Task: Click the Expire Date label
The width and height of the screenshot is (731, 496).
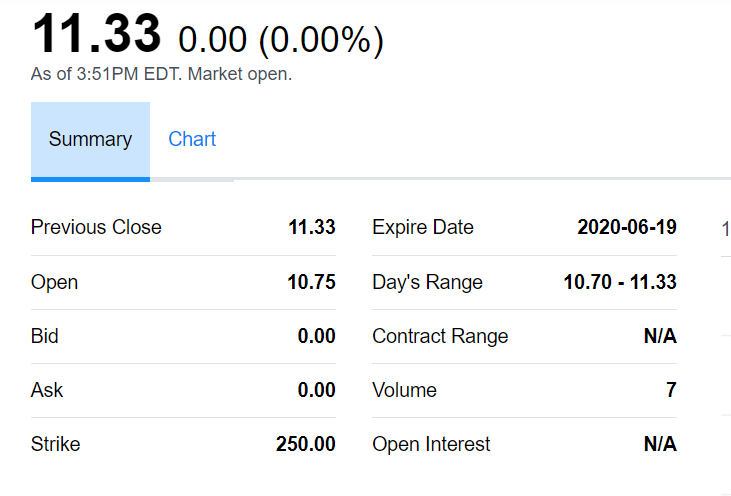Action: (423, 228)
